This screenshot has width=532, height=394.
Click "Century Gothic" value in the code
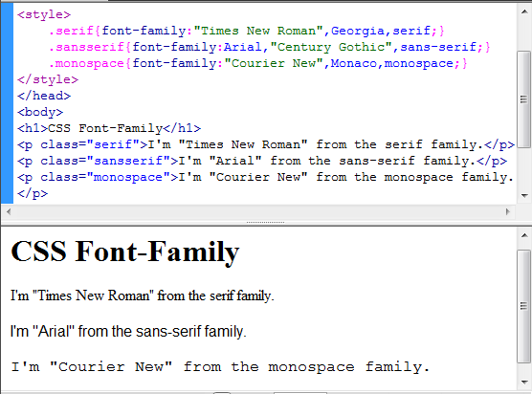coord(331,47)
